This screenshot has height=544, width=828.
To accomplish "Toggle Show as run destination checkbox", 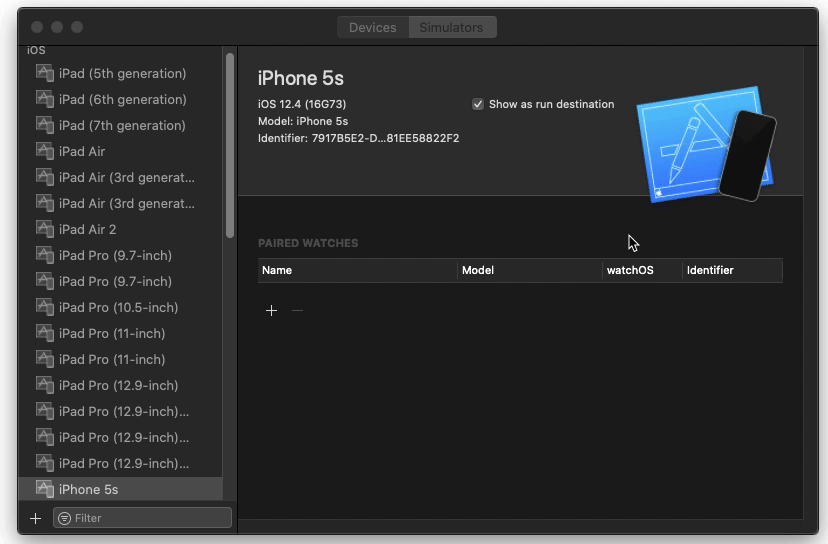I will 478,104.
